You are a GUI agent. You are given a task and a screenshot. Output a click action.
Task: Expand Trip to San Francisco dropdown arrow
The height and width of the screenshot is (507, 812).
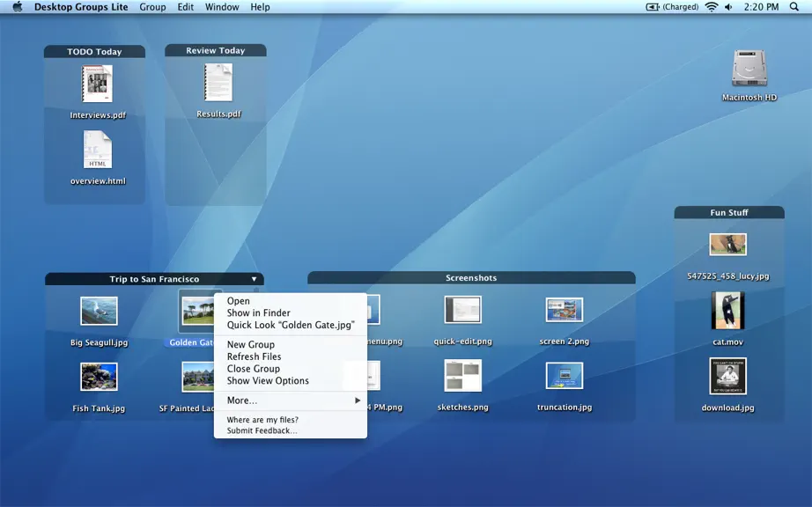coord(254,279)
